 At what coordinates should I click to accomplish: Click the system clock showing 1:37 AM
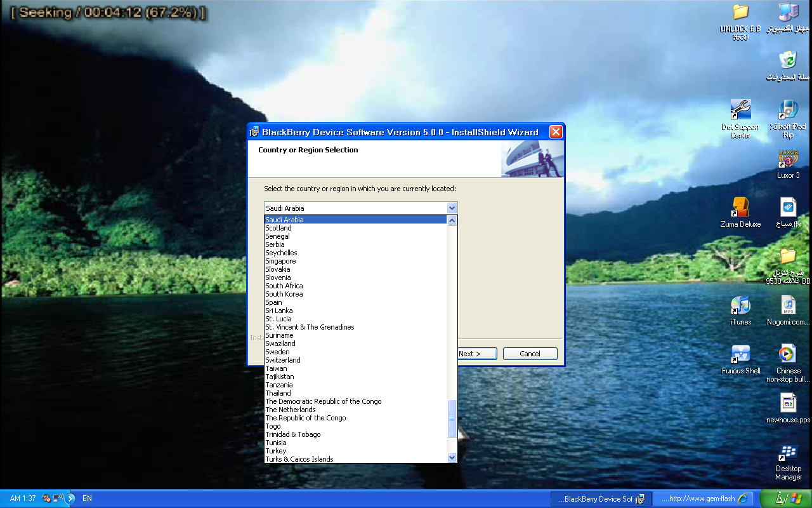click(x=23, y=498)
